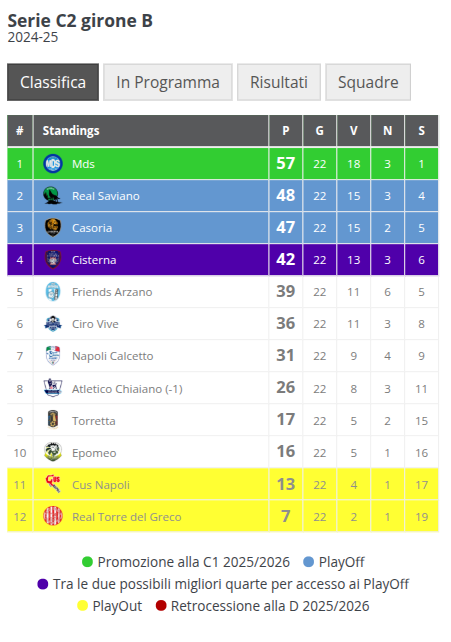Select the Squadre tab

[x=368, y=82]
